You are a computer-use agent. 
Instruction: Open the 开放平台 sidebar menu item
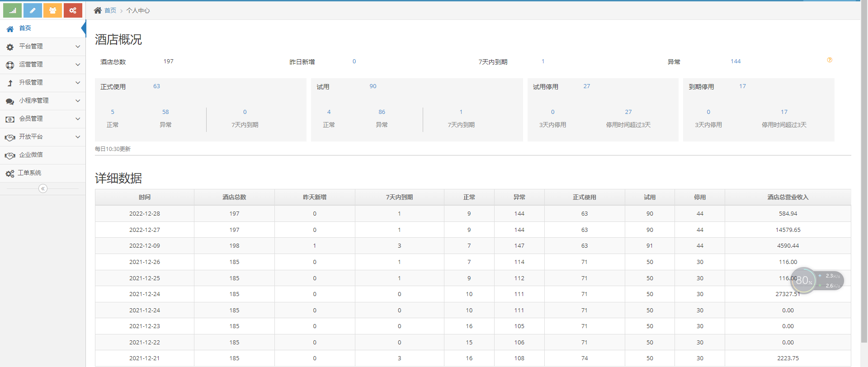coord(42,137)
